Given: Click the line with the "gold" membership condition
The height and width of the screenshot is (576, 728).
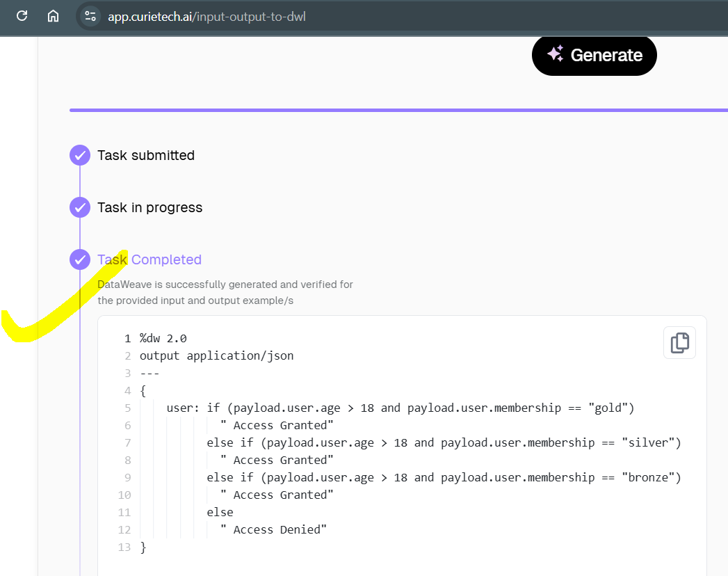Looking at the screenshot, I should click(x=401, y=408).
